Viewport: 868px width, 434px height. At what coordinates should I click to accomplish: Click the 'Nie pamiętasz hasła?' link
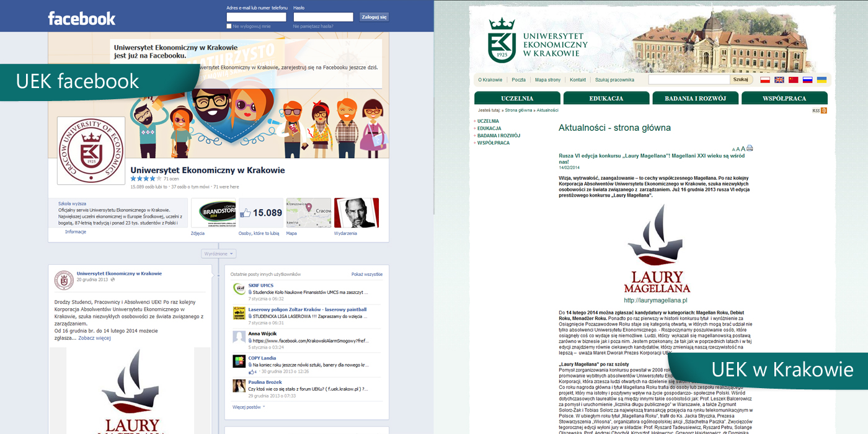coord(313,27)
